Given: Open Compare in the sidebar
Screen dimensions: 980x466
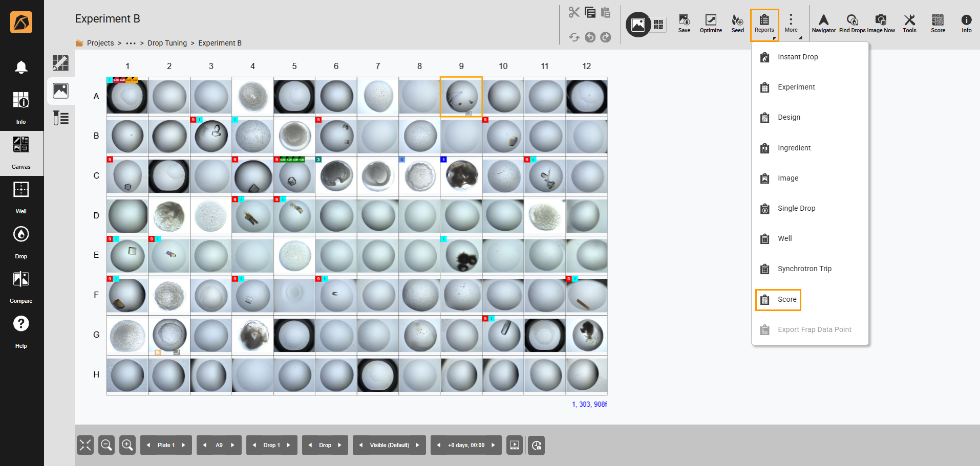Looking at the screenshot, I should point(21,287).
